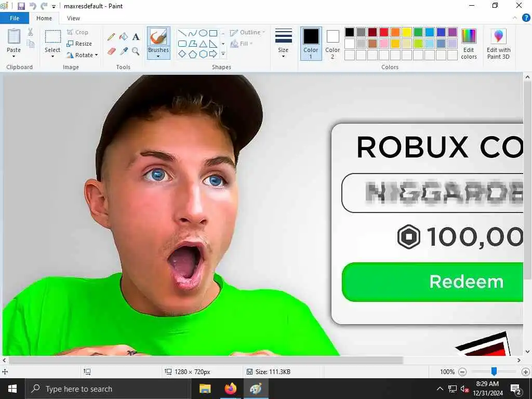Open Paint Help question mark icon

click(x=526, y=18)
